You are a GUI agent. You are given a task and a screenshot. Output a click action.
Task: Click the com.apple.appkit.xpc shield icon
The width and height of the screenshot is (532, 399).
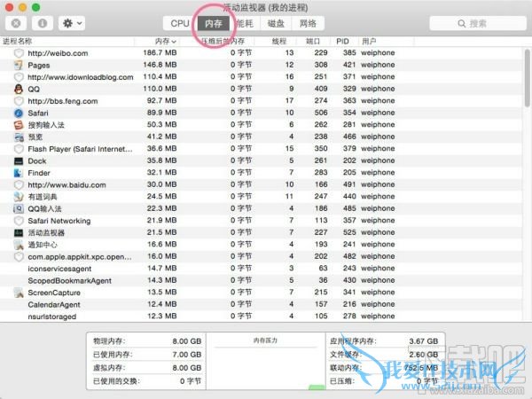[x=19, y=256]
